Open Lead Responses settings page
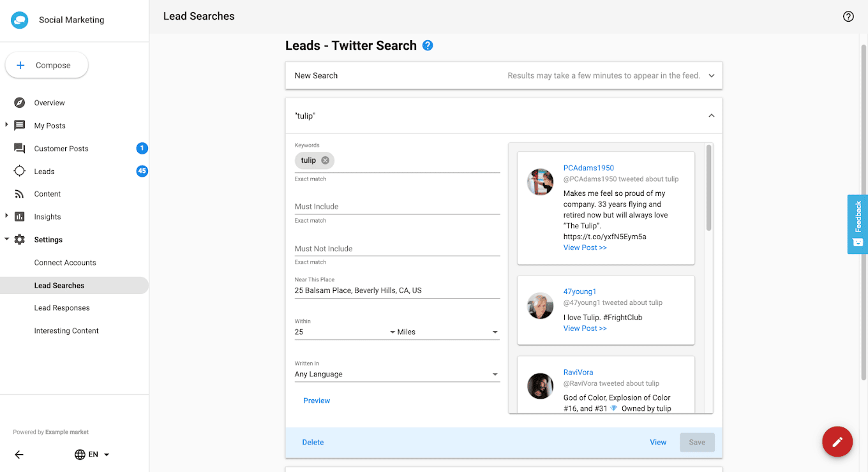 (x=62, y=308)
